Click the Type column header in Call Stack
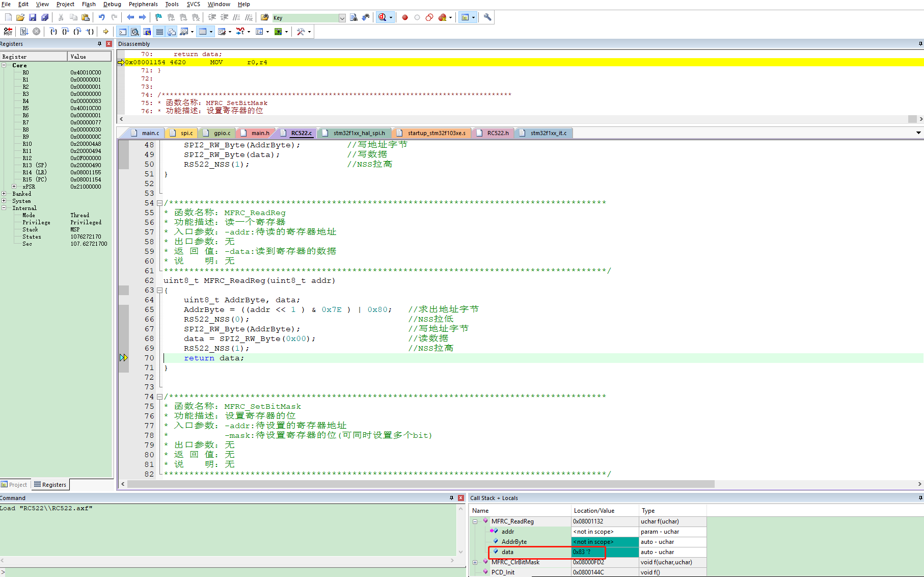The width and height of the screenshot is (924, 577). [x=672, y=511]
